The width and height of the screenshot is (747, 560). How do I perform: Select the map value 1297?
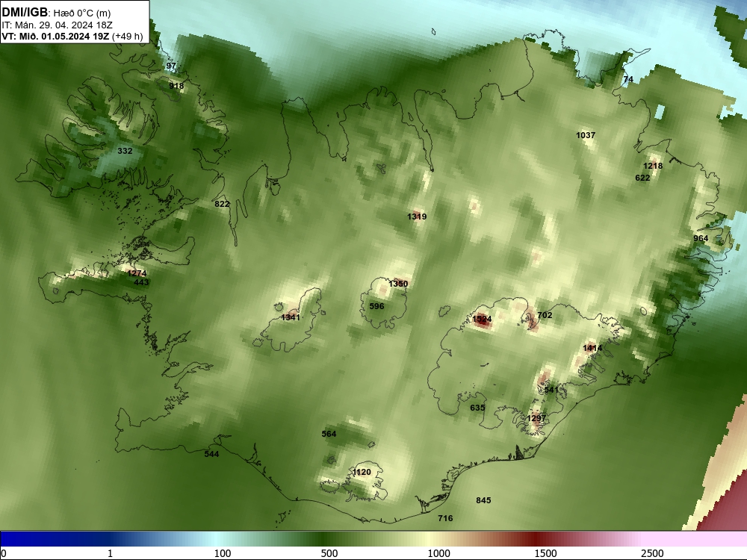coord(536,418)
